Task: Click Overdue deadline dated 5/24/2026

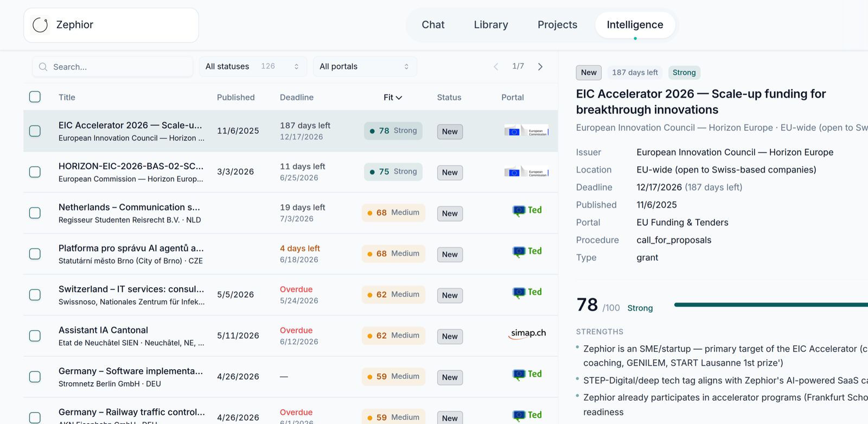Action: pyautogui.click(x=296, y=289)
